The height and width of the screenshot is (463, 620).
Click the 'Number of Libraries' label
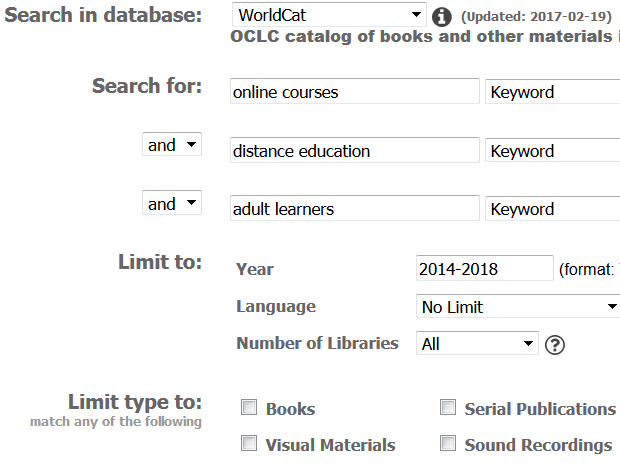click(x=317, y=343)
